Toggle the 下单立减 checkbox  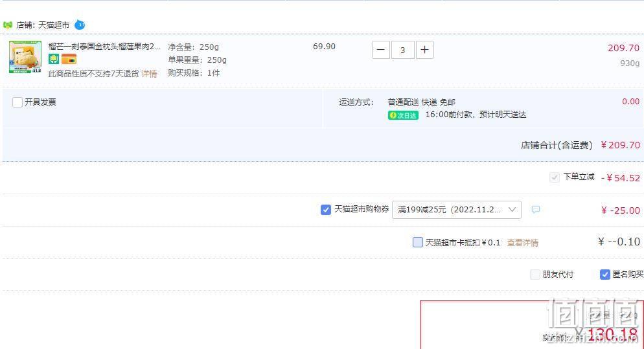click(554, 177)
